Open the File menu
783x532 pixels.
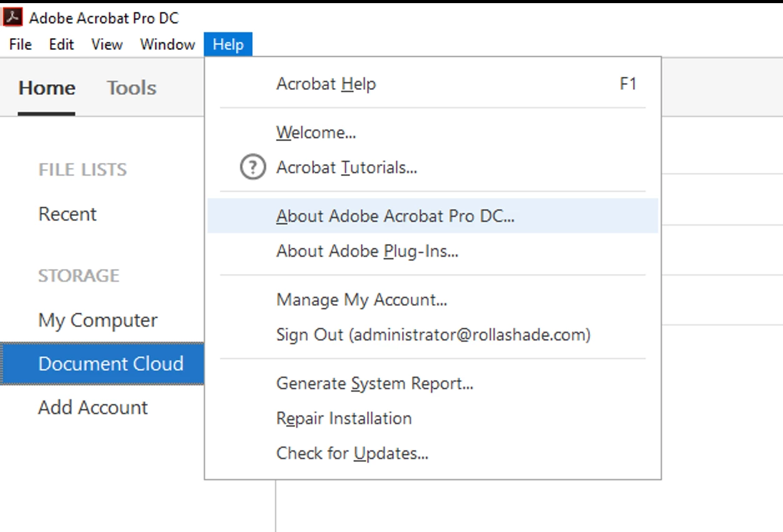click(x=21, y=44)
